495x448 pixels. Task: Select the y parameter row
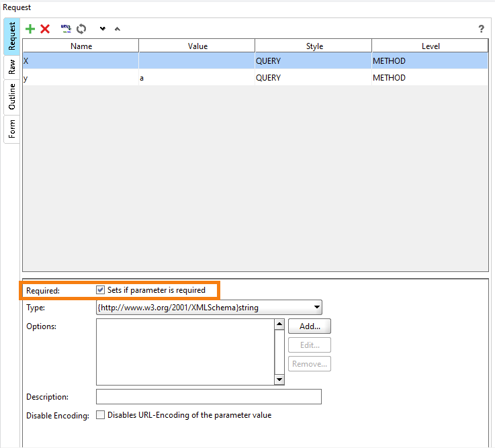[81, 78]
